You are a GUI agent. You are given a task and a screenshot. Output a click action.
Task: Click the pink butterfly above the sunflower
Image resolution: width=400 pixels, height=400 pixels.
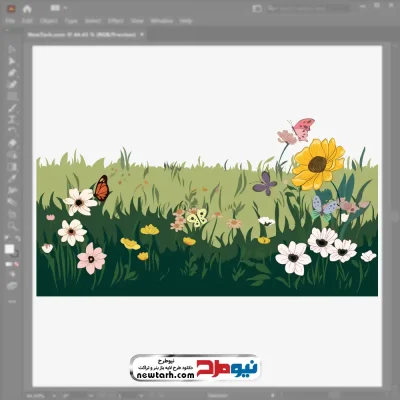(303, 129)
